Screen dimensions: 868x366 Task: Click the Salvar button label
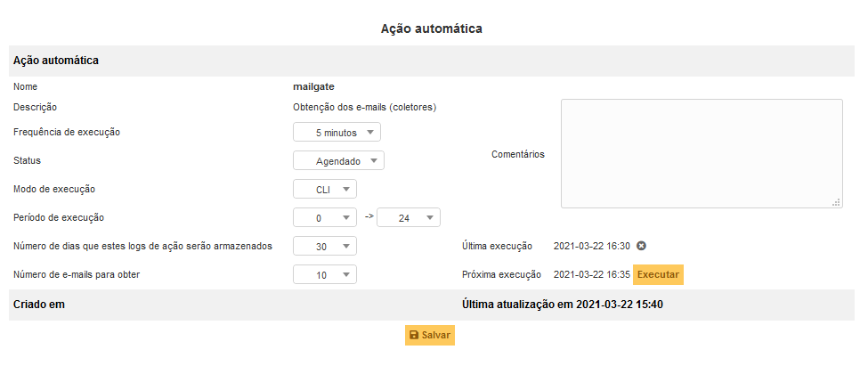click(x=436, y=335)
